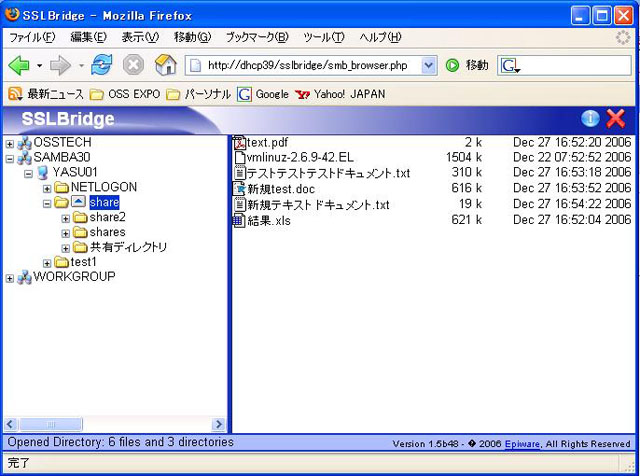Click the NETLOGON folder icon
This screenshot has width=640, height=476.
62,188
